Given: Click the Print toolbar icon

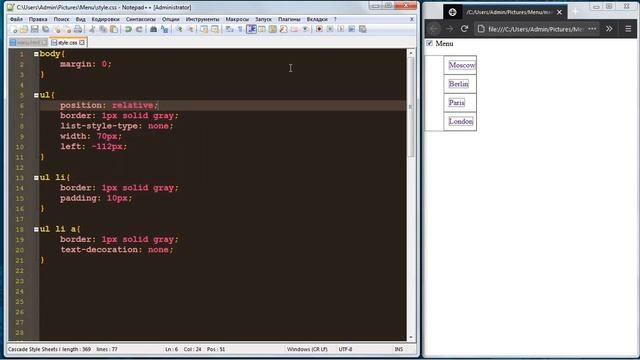Looking at the screenshot, I should tap(78, 29).
